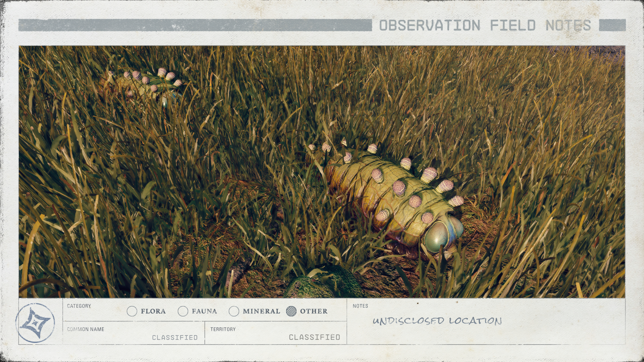
Task: Click the Common Name classified field
Action: 134,333
